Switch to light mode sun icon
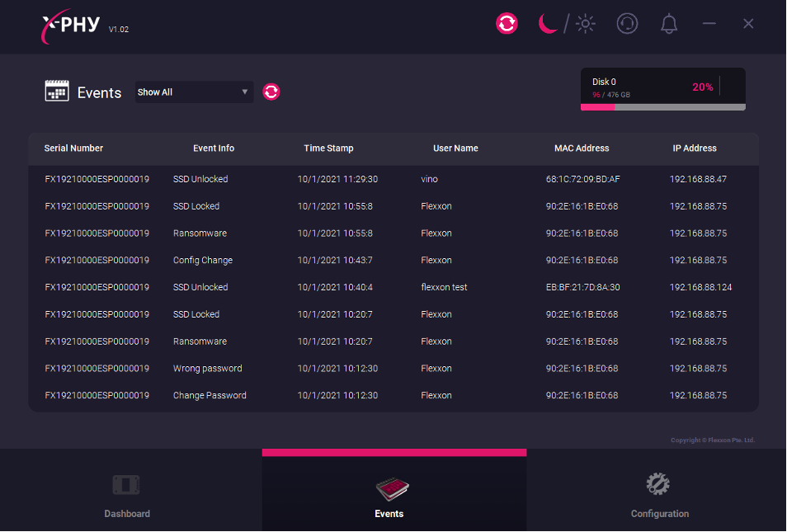Image resolution: width=787 pixels, height=532 pixels. (586, 24)
